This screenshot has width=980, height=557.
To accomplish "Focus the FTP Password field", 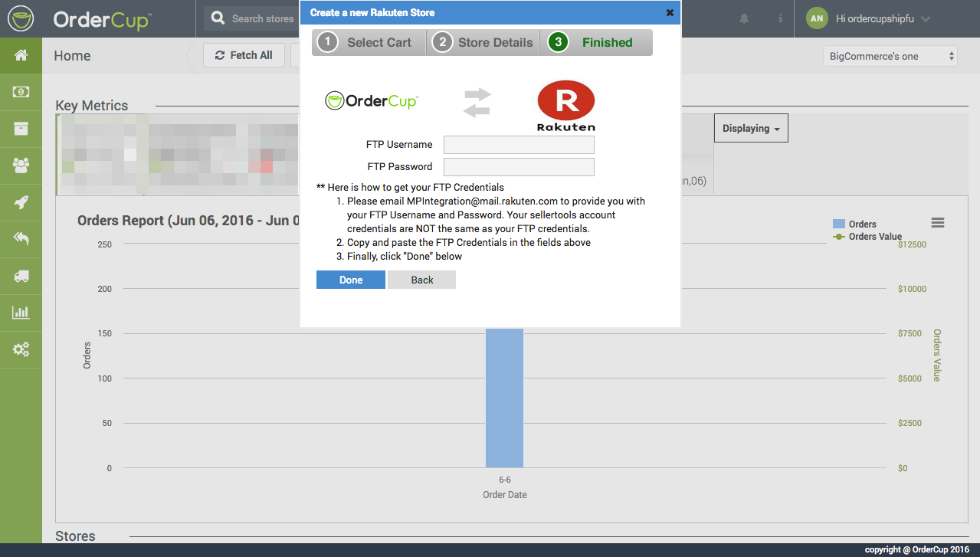I will pyautogui.click(x=519, y=167).
